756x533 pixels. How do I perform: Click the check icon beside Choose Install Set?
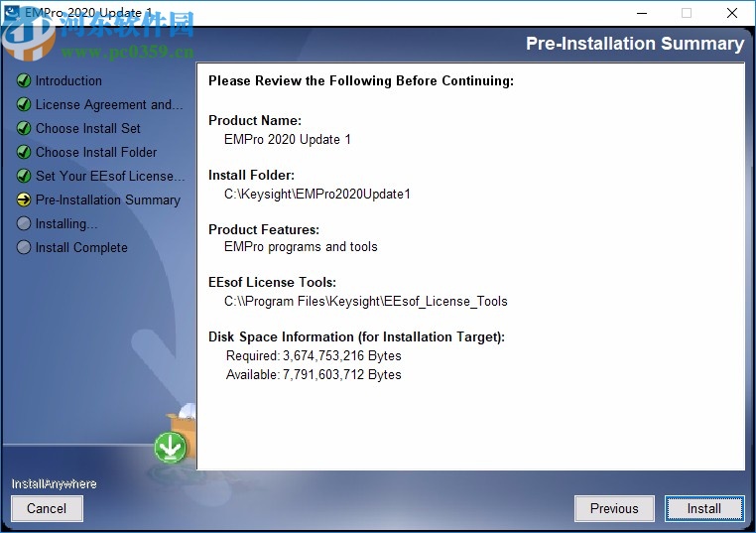24,128
